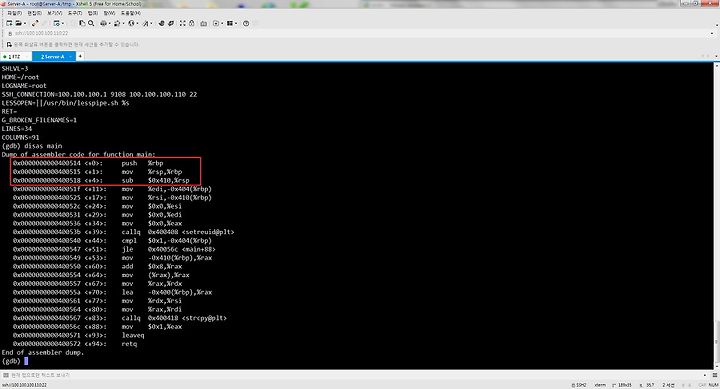Click the NUM indicator in the status bar

714,385
